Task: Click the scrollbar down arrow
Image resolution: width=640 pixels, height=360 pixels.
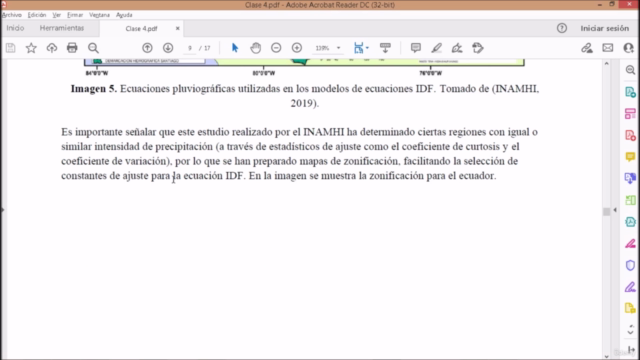Action: tap(607, 356)
